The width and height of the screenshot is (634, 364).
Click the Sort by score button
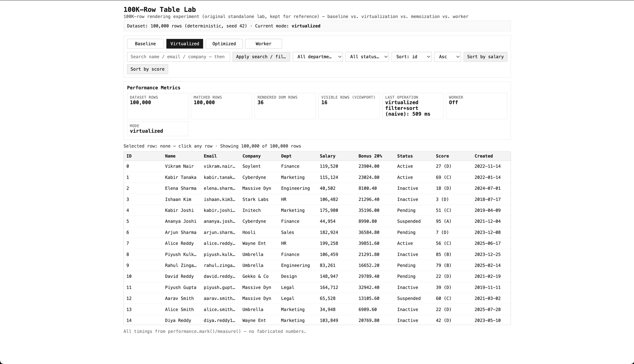click(x=147, y=69)
